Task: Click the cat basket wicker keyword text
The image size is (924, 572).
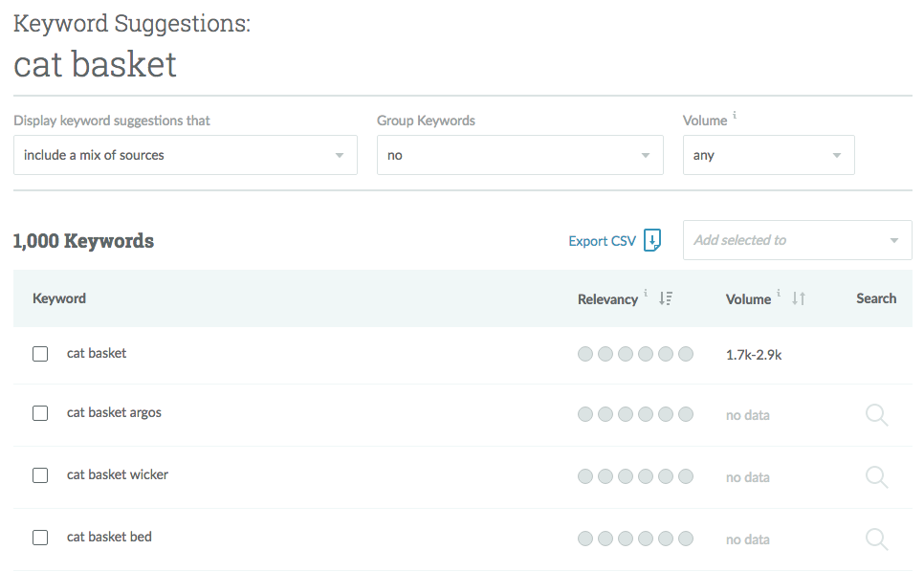Action: tap(118, 474)
